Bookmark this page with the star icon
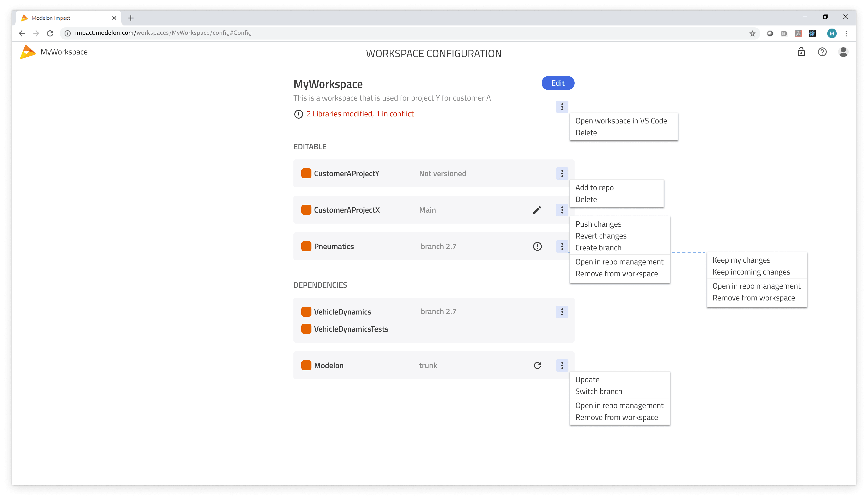868x499 pixels. coord(752,33)
